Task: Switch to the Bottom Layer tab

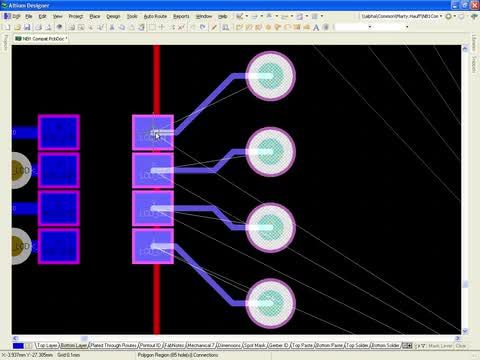Action: [x=74, y=346]
